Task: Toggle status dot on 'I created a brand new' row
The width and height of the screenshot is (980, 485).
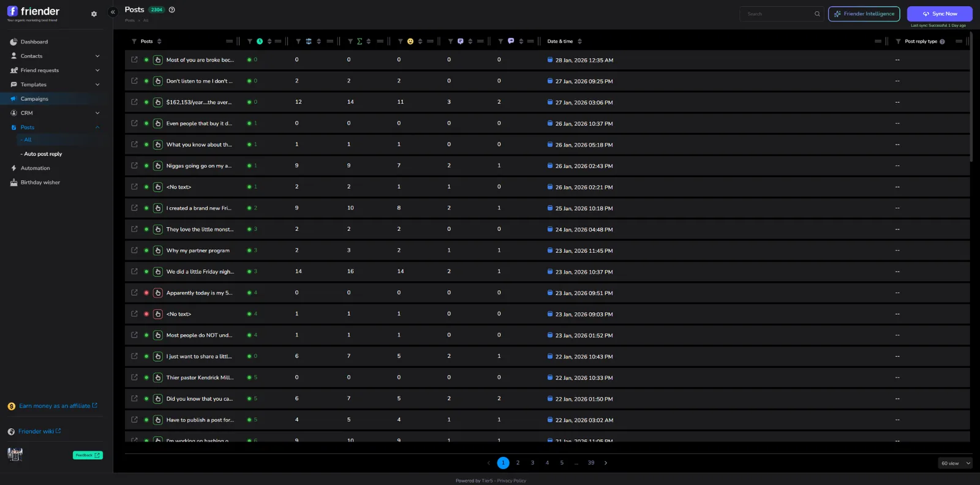Action: [146, 208]
